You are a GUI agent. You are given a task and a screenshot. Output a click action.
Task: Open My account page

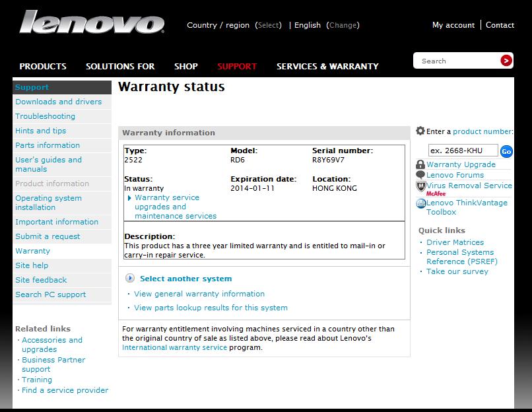point(453,25)
